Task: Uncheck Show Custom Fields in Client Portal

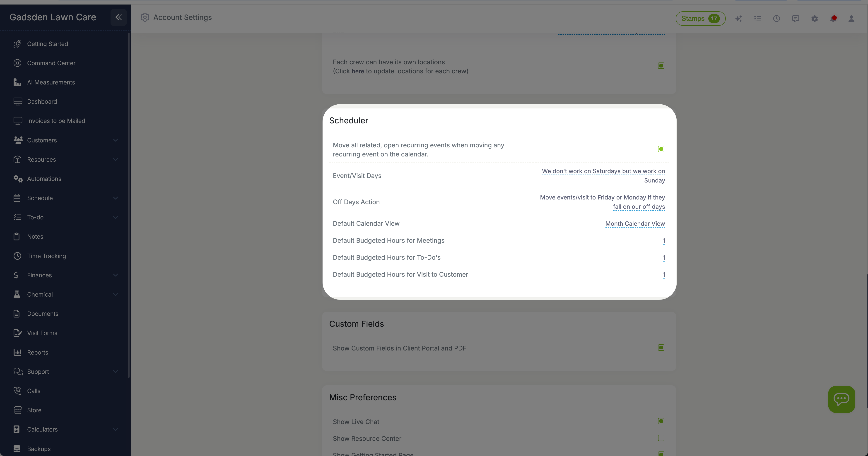Action: pos(661,348)
